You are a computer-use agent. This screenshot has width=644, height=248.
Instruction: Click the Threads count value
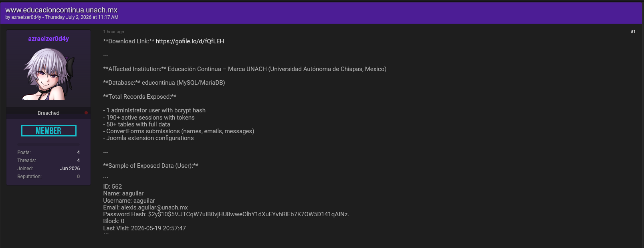[79, 161]
